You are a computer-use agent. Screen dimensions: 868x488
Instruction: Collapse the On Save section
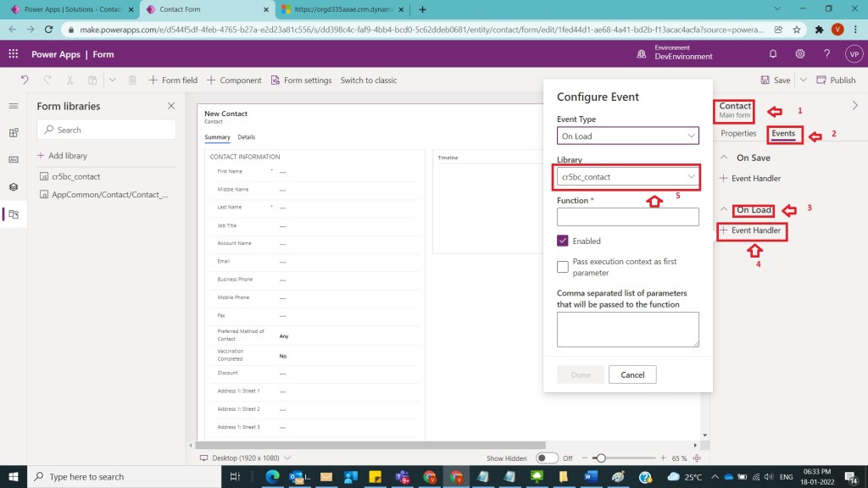point(725,158)
